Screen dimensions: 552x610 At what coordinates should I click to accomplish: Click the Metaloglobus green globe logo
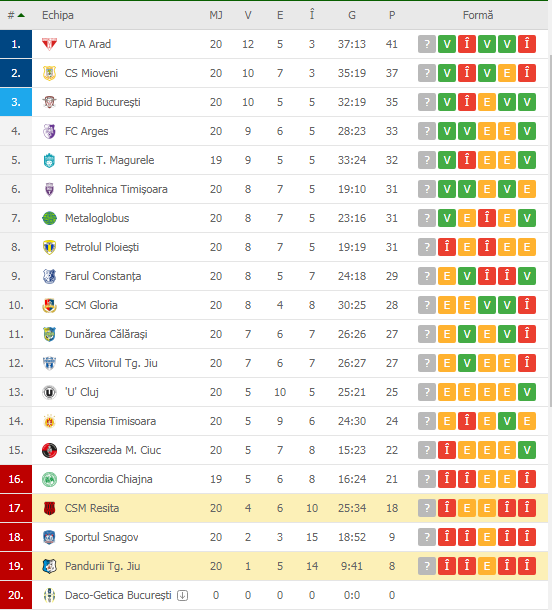click(x=49, y=218)
